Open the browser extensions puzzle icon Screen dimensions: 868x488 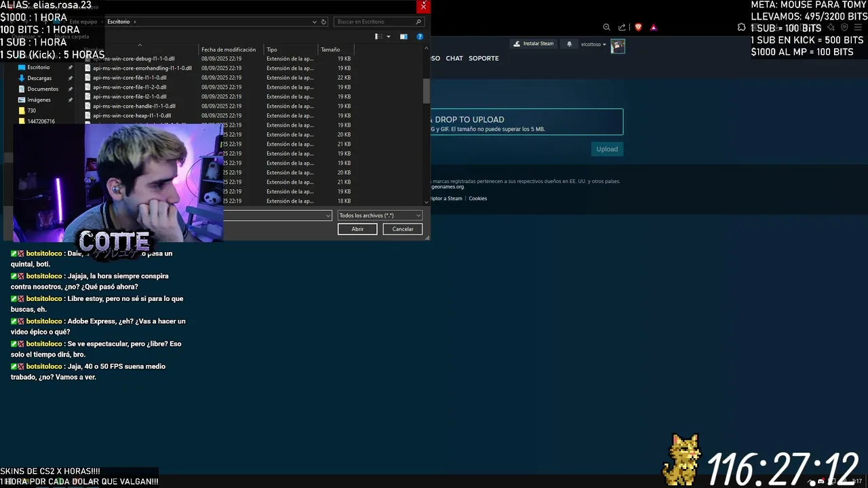point(741,27)
